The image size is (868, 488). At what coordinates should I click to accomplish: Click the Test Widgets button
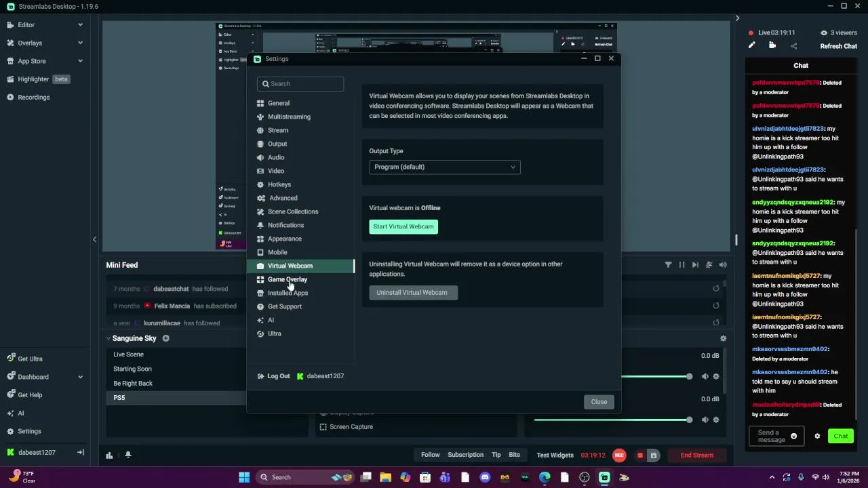point(555,455)
